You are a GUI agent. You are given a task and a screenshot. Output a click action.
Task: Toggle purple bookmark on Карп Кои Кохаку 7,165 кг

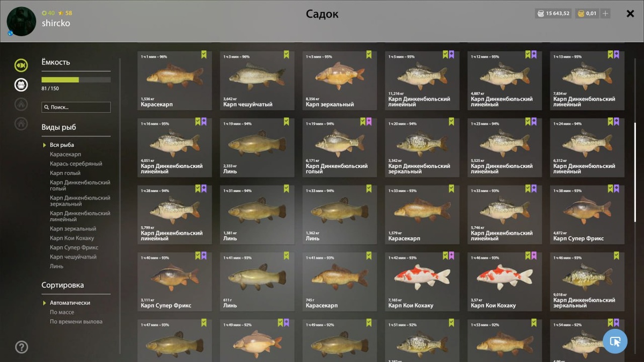[451, 256]
